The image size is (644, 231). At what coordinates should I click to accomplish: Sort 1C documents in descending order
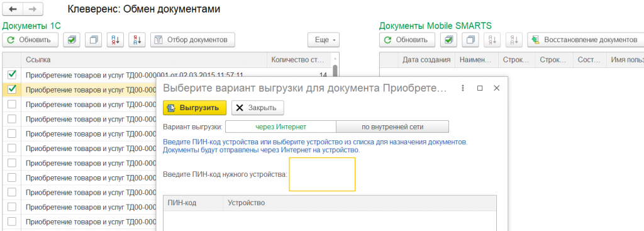(137, 40)
